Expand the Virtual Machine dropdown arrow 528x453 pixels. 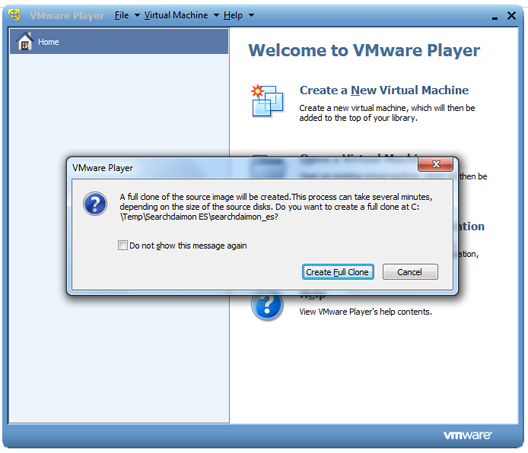click(216, 15)
